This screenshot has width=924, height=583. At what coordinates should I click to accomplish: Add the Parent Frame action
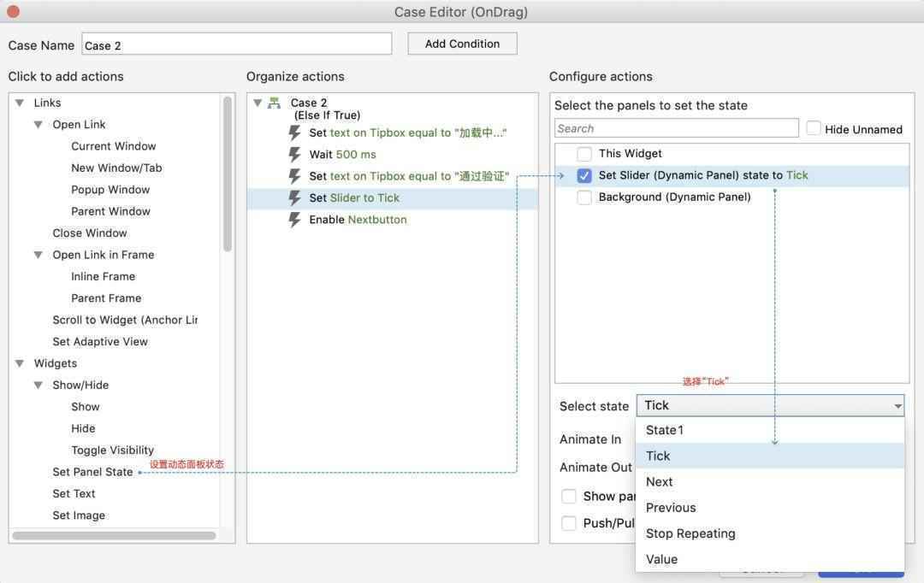pos(106,298)
